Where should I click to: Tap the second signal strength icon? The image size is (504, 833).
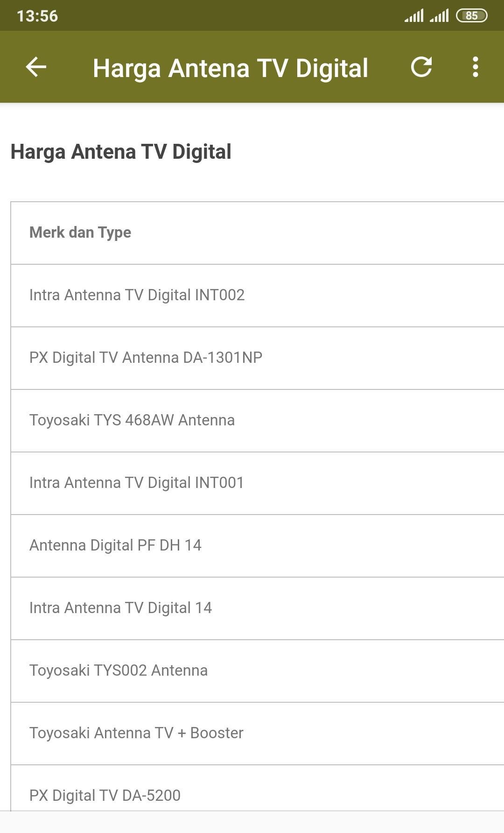click(x=439, y=15)
